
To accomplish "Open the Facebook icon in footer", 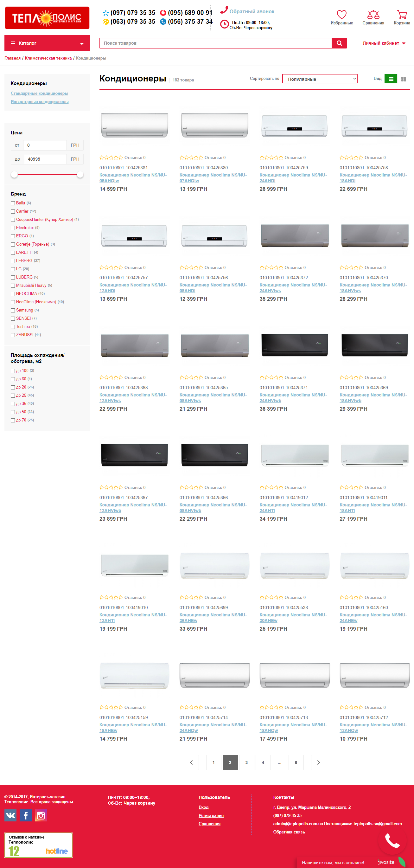I will (26, 815).
